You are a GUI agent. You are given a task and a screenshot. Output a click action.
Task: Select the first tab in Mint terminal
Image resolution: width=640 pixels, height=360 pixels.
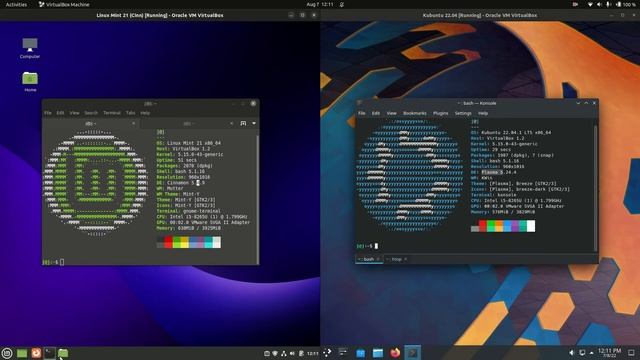[91, 123]
